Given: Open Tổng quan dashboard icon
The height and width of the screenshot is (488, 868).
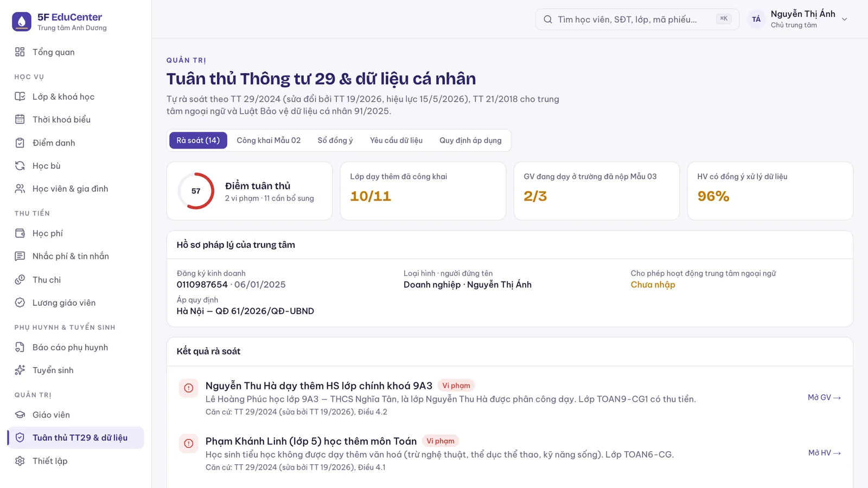Looking at the screenshot, I should click(x=20, y=52).
